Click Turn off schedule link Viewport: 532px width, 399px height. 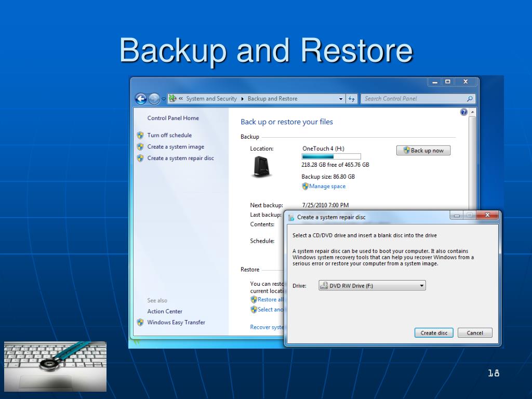pyautogui.click(x=169, y=135)
